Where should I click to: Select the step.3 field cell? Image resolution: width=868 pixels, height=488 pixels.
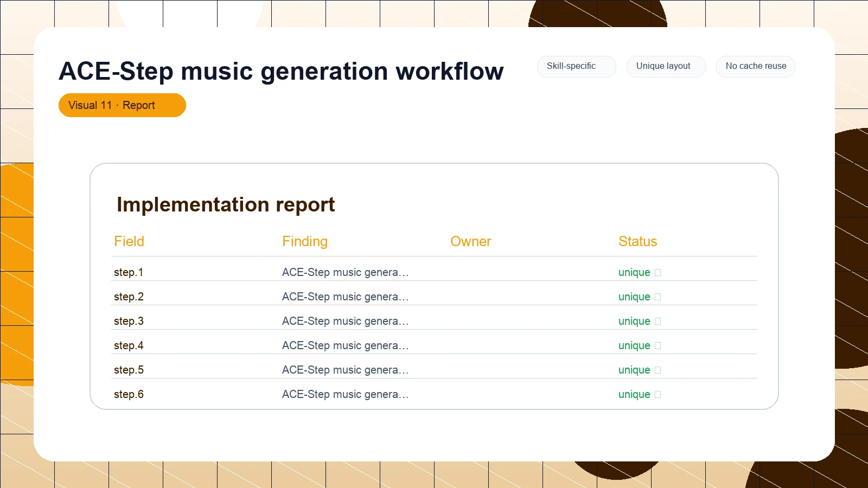click(129, 321)
